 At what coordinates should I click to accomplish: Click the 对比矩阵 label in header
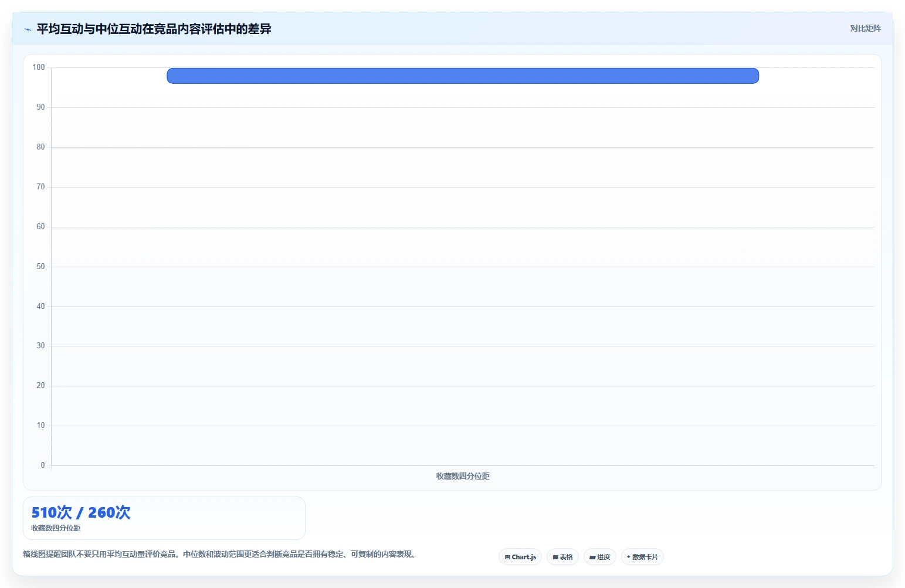click(x=865, y=28)
